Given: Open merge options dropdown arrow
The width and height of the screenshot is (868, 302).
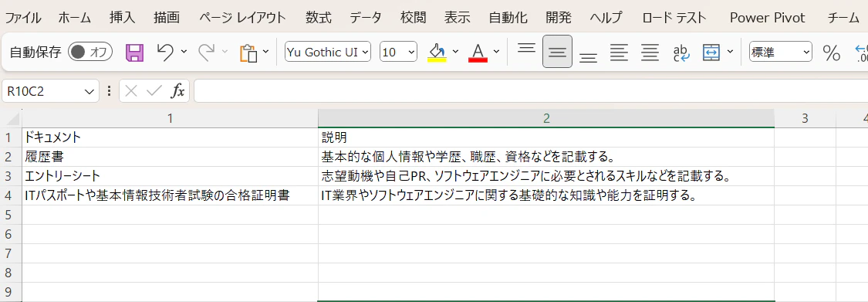Looking at the screenshot, I should pos(730,52).
